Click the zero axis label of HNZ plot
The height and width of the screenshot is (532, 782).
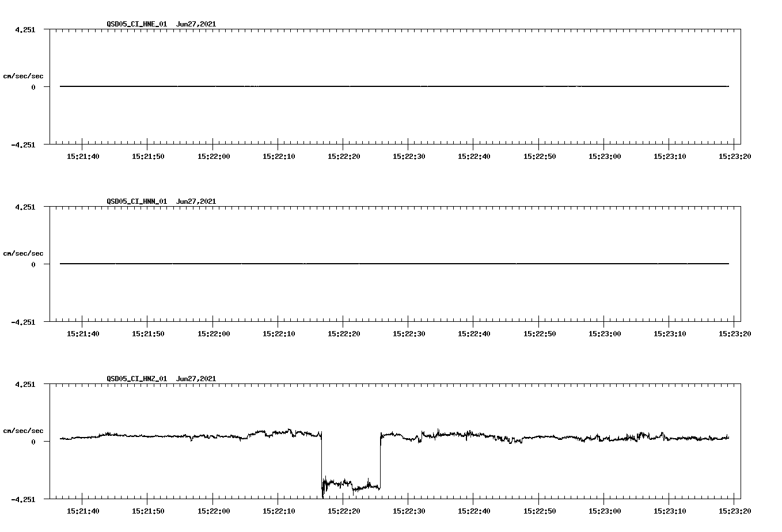33,442
